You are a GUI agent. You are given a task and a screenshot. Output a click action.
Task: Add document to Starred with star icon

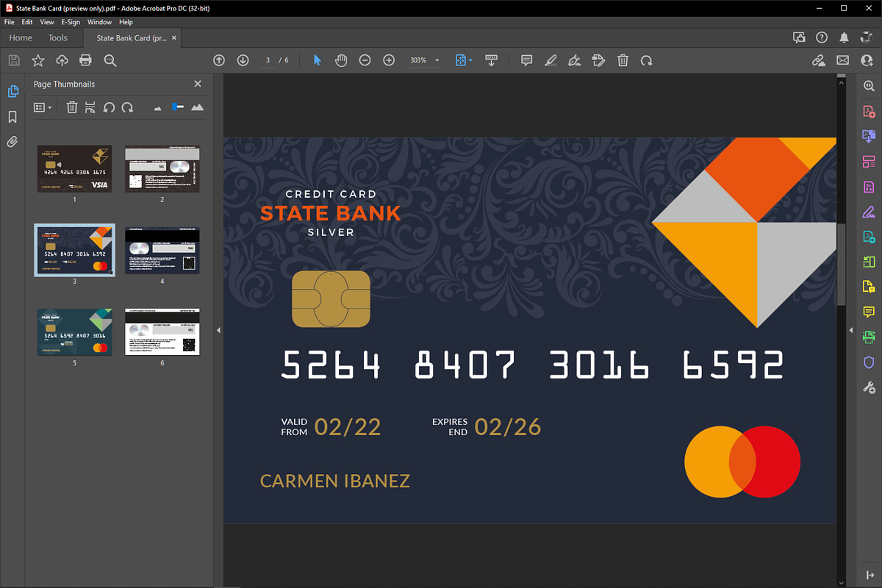(x=38, y=60)
